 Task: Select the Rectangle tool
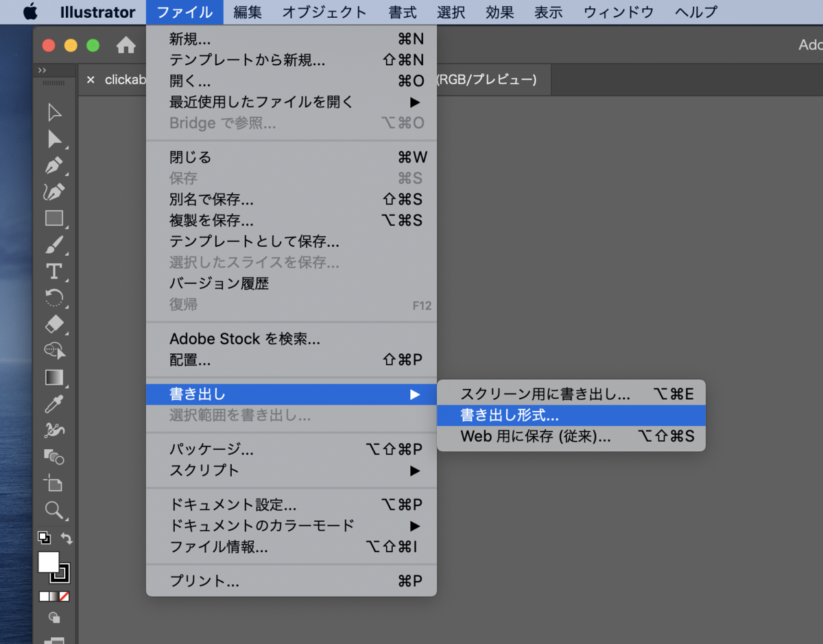point(54,218)
